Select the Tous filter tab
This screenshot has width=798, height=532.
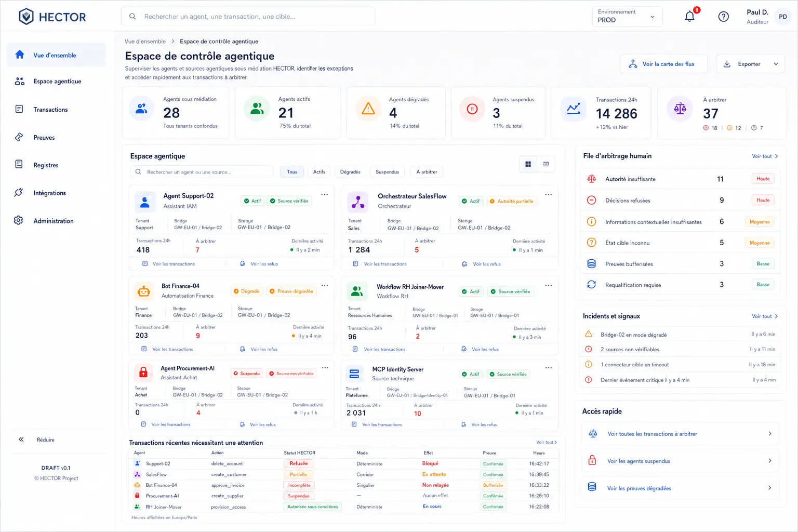coord(292,172)
